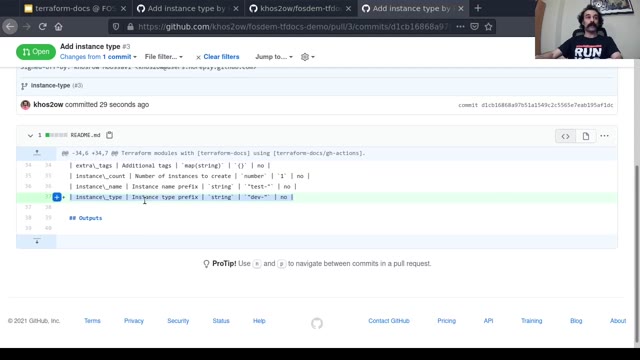
Task: Click the speaker webcam video overlay
Action: pyautogui.click(x=587, y=29)
